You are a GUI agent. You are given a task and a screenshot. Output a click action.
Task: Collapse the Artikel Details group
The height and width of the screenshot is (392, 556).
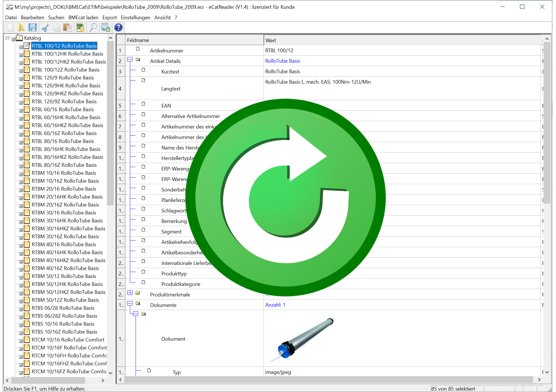130,60
